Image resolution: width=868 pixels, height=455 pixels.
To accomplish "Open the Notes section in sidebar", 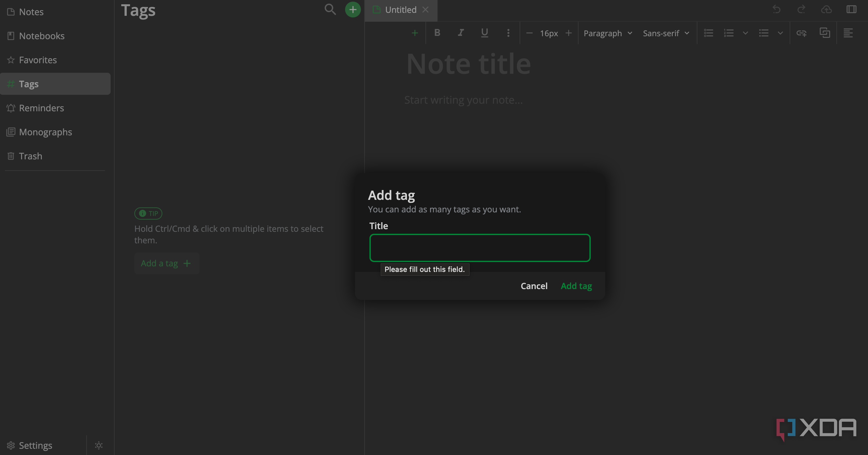I will pyautogui.click(x=55, y=12).
